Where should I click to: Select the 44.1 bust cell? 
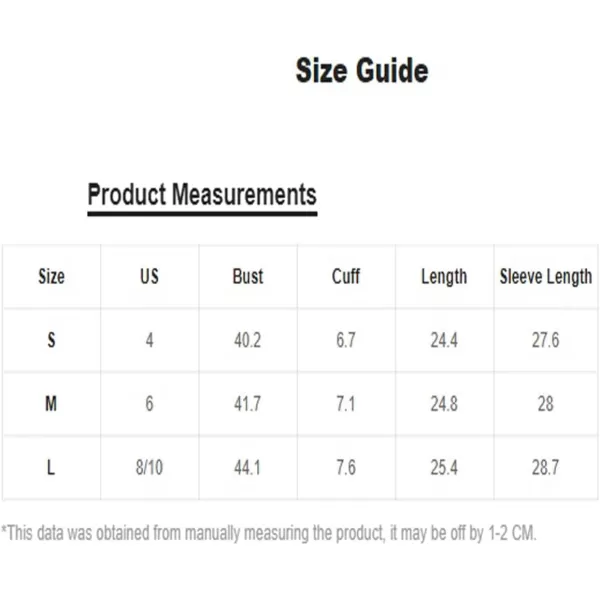(x=247, y=467)
